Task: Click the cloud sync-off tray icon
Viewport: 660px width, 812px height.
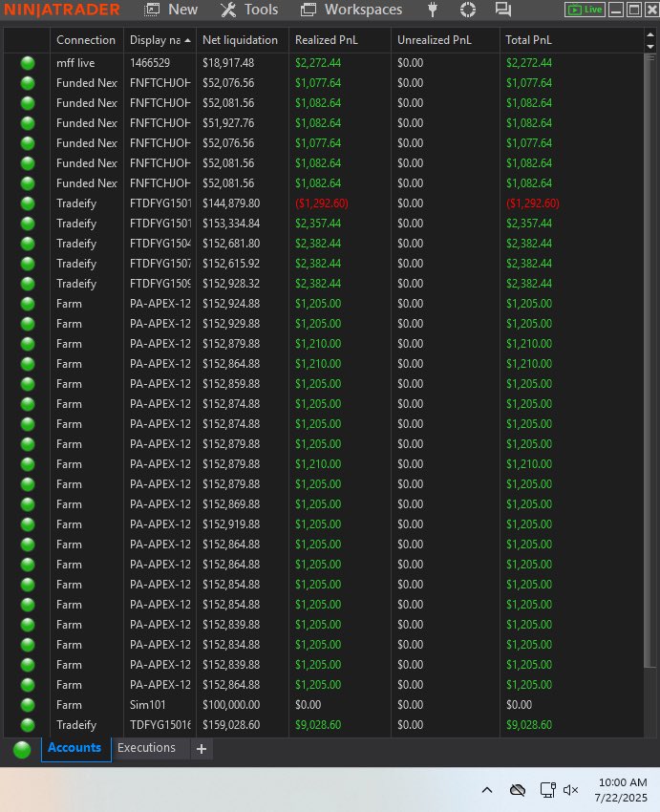Action: [x=518, y=790]
